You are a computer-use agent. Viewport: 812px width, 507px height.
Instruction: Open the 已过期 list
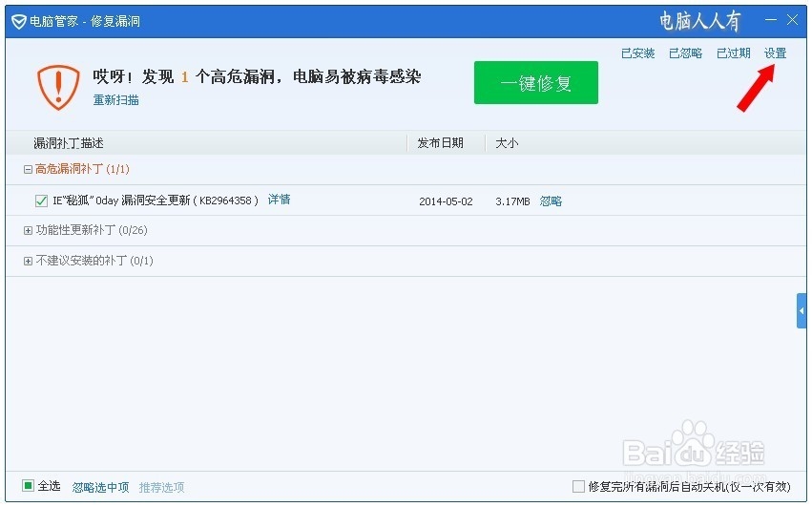(x=734, y=53)
